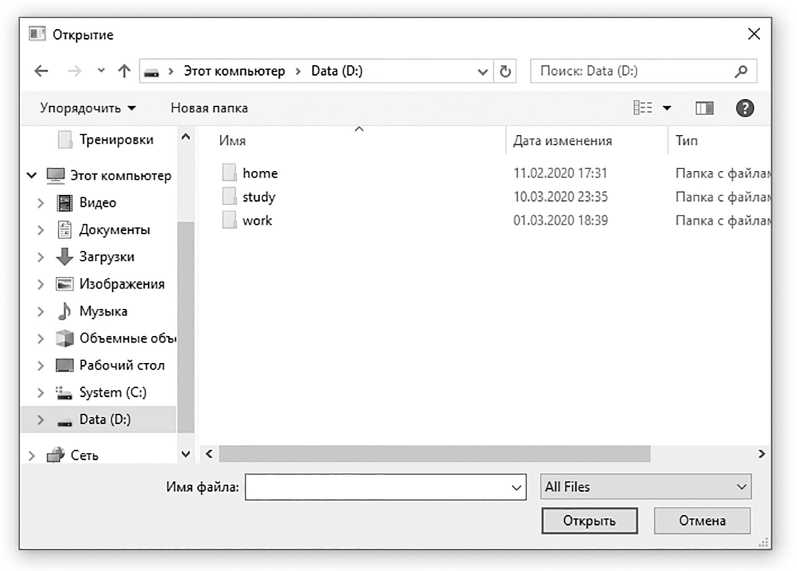Expand the Музыка node
This screenshot has height=571, width=797.
pos(41,311)
